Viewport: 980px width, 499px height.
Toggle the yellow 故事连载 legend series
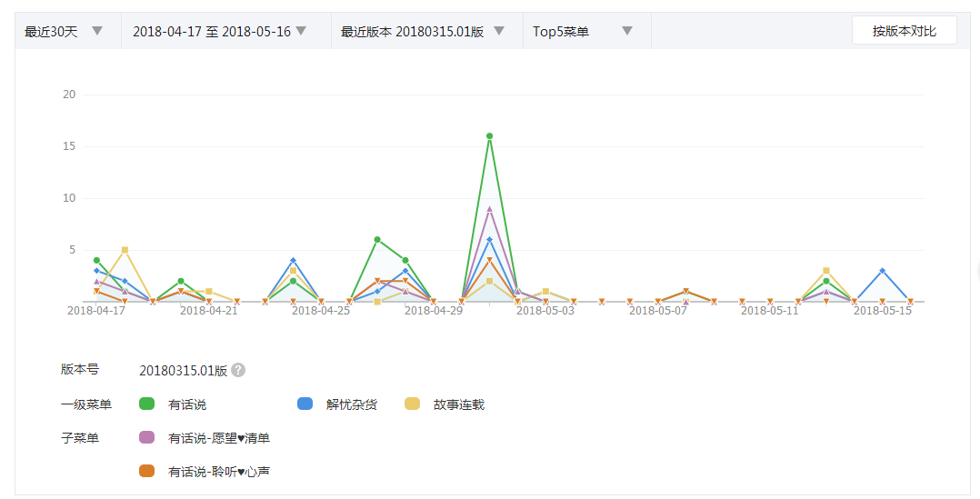point(412,404)
